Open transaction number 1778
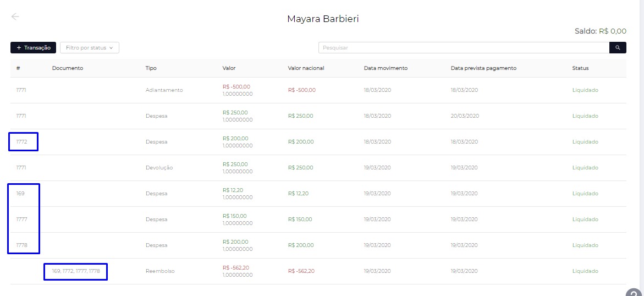This screenshot has height=296, width=644. 21,245
